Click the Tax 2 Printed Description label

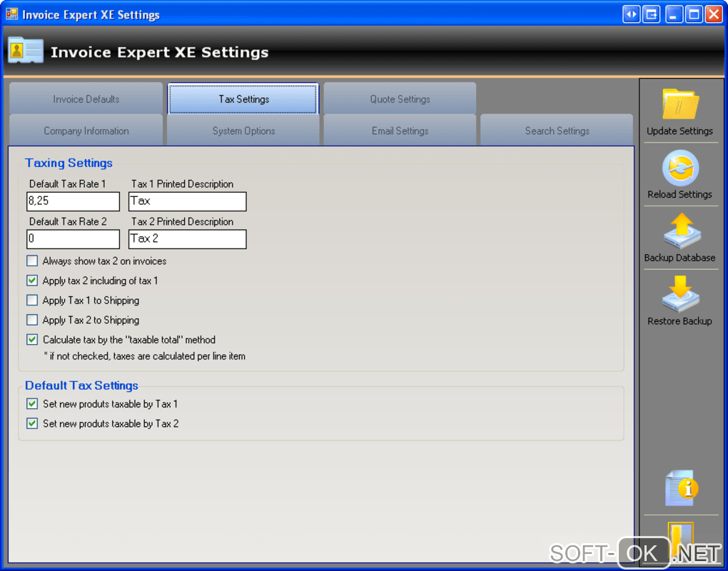pyautogui.click(x=183, y=221)
